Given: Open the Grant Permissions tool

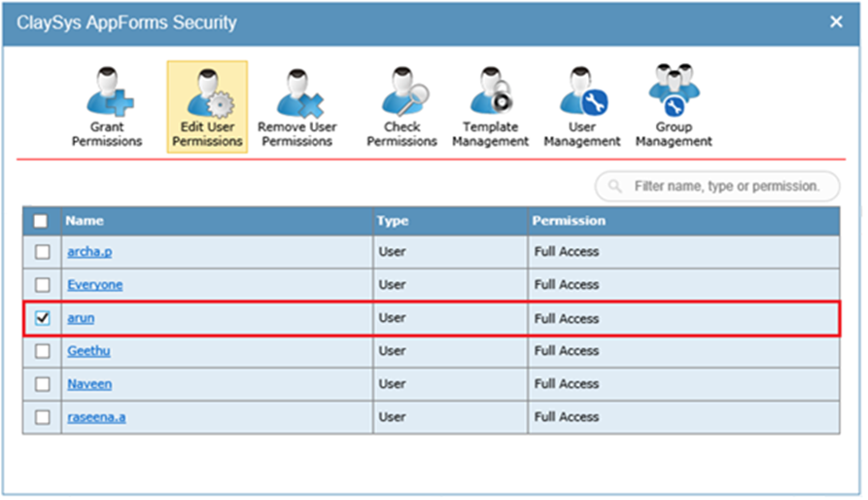Looking at the screenshot, I should 107,106.
